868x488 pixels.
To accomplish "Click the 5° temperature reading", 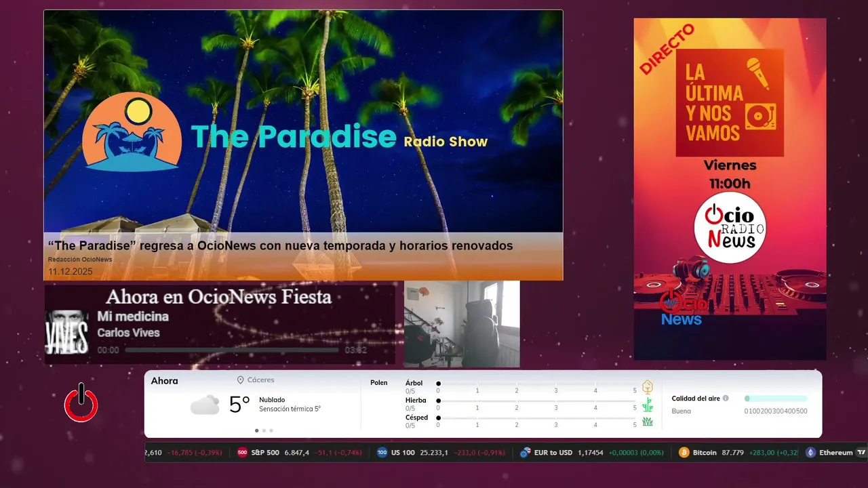I will tap(239, 405).
